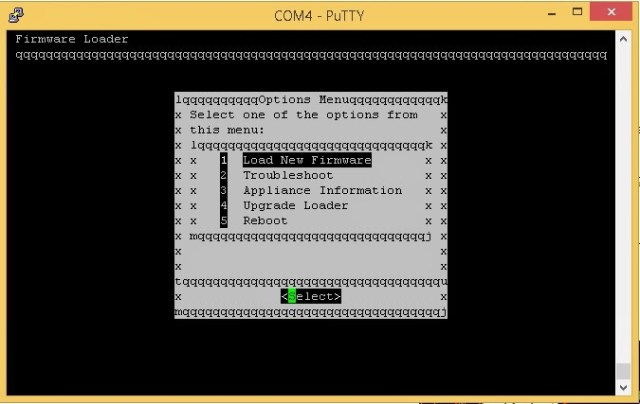This screenshot has width=640, height=404.
Task: Select the Reboot menu entry
Action: (x=265, y=220)
